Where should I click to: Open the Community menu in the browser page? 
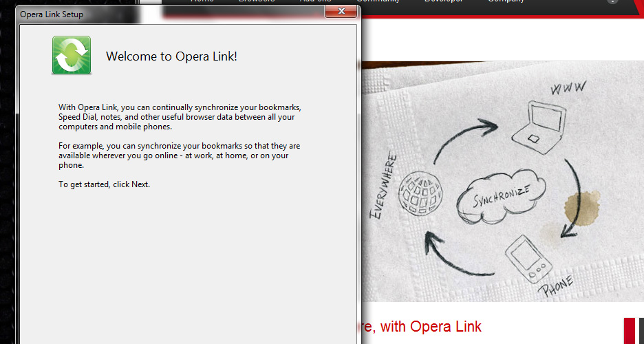click(378, 1)
